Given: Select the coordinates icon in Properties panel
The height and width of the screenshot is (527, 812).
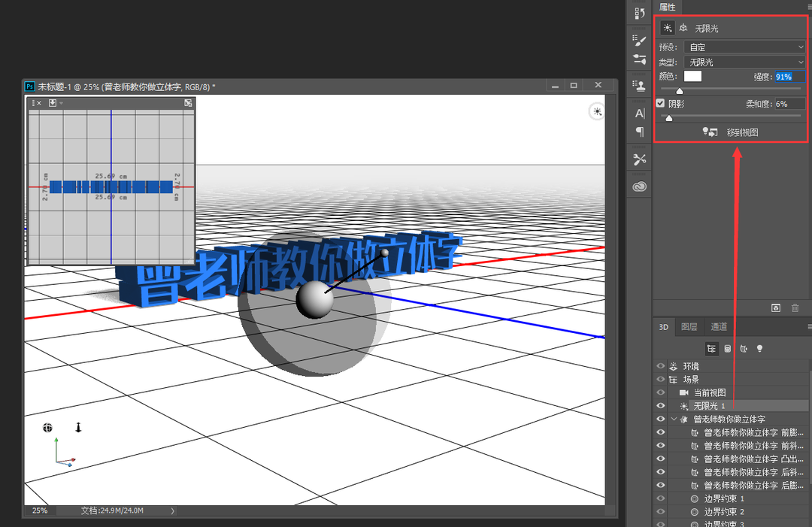Looking at the screenshot, I should pyautogui.click(x=683, y=28).
